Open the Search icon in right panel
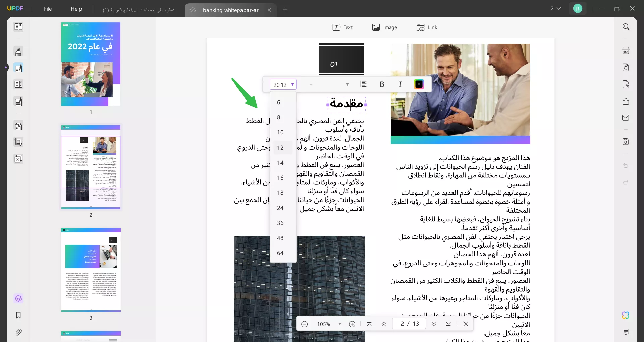This screenshot has height=342, width=644. 626,26
